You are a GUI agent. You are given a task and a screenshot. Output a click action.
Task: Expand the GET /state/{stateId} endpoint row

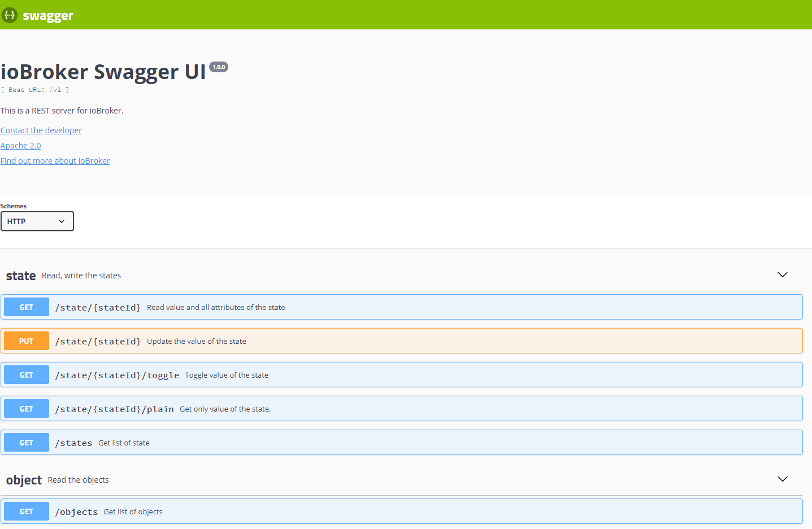[x=396, y=307]
